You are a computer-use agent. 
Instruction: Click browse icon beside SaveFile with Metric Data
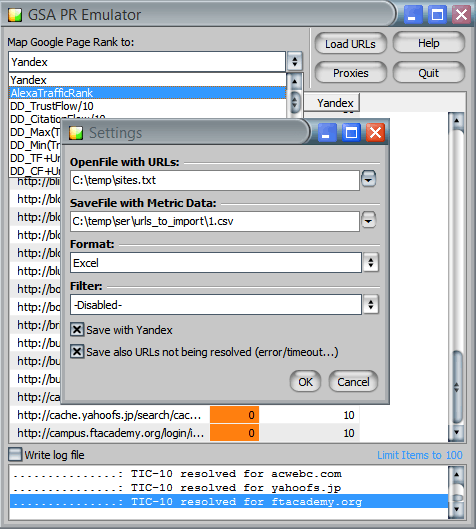368,220
